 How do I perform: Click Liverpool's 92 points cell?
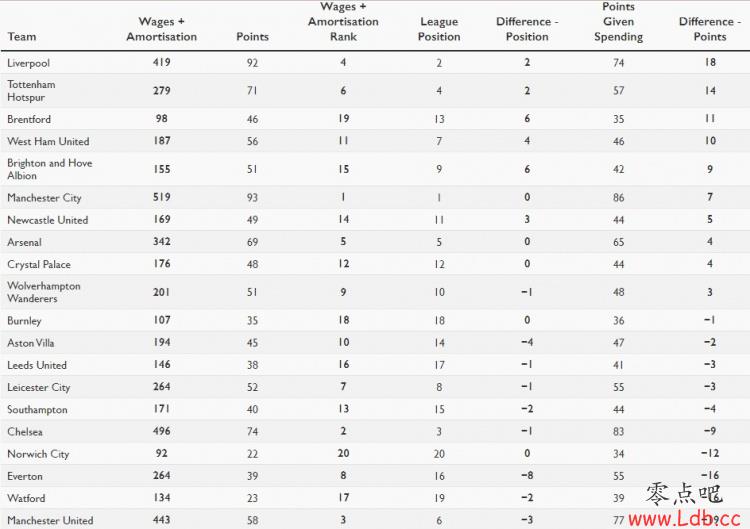(252, 63)
